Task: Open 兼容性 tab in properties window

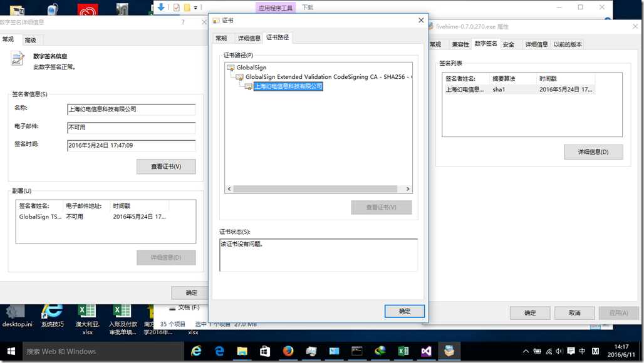Action: [460, 44]
